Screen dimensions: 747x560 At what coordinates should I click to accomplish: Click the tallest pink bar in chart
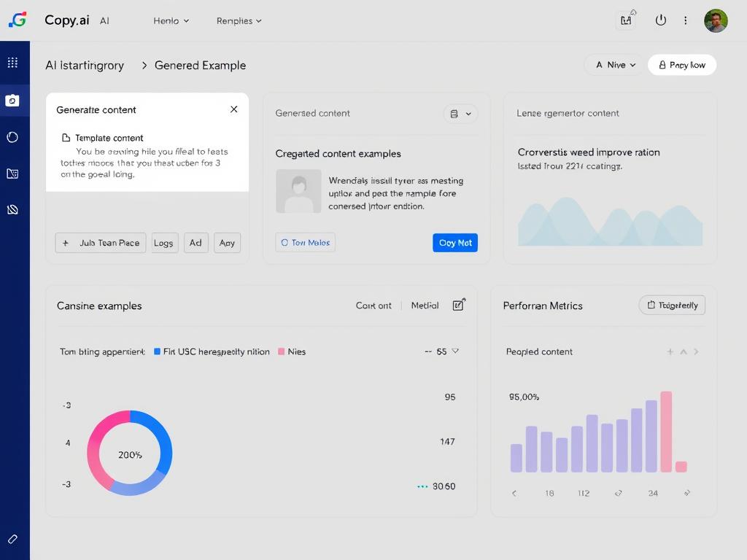(x=666, y=432)
